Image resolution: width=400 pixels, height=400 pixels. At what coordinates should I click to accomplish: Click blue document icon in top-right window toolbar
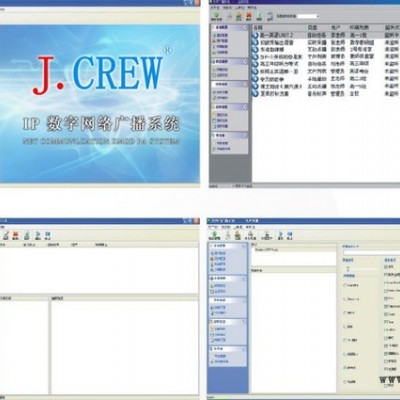click(270, 16)
